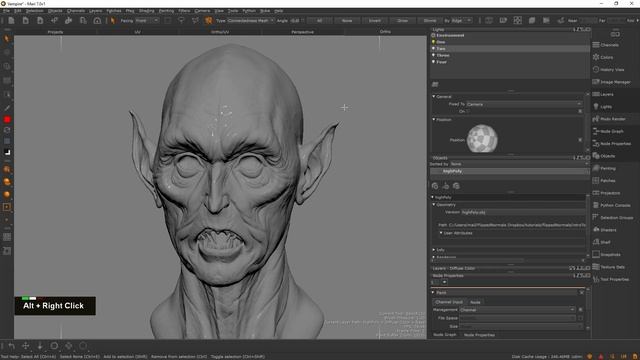The height and width of the screenshot is (360, 640).
Task: Open the Selection menu
Action: click(35, 11)
